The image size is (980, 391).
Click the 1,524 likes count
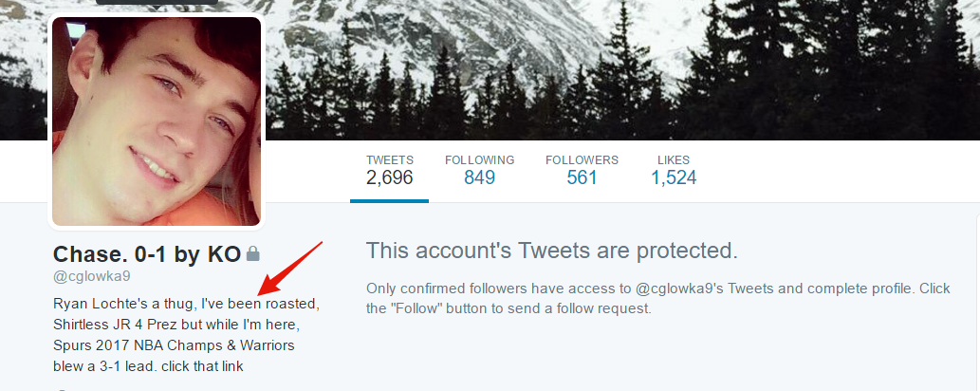(x=674, y=178)
